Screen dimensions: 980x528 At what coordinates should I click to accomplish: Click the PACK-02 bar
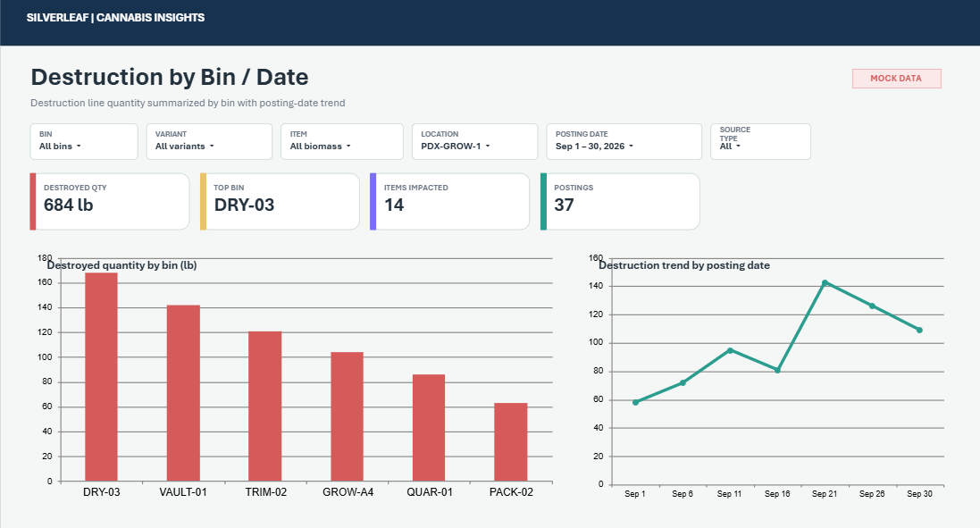click(x=511, y=441)
